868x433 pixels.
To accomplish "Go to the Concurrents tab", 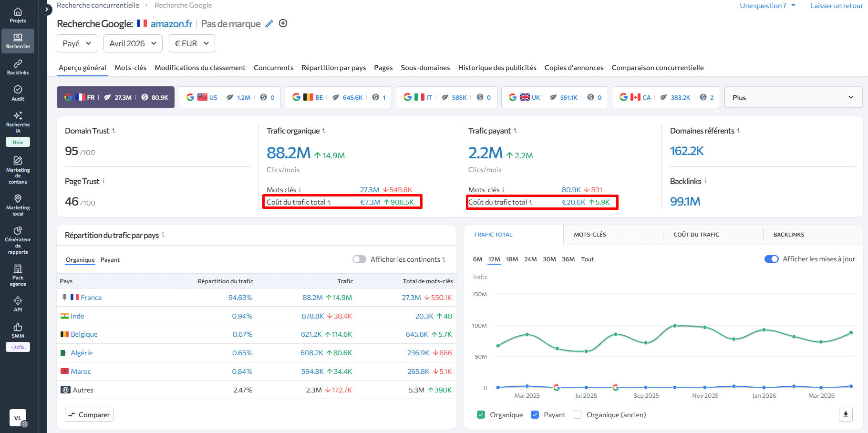I will pyautogui.click(x=273, y=68).
